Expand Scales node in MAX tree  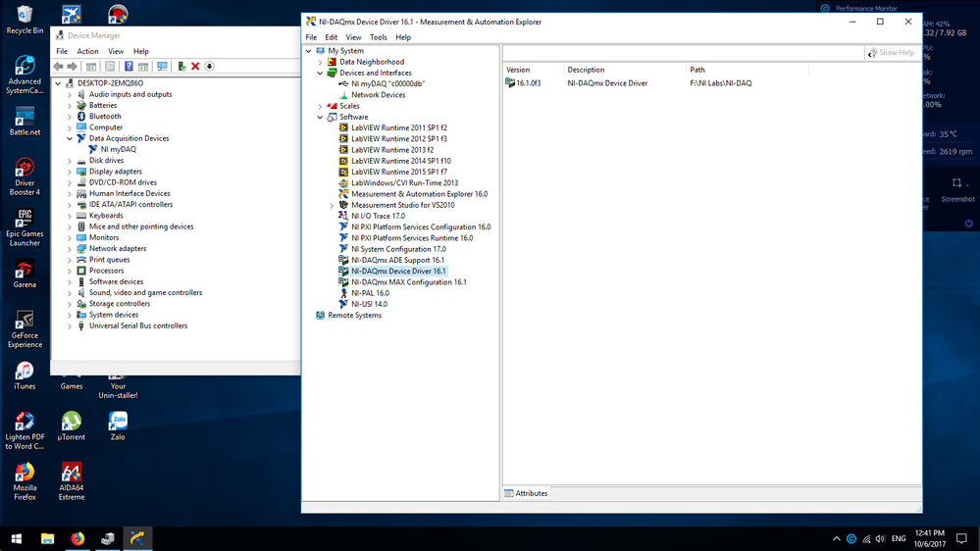[x=320, y=106]
